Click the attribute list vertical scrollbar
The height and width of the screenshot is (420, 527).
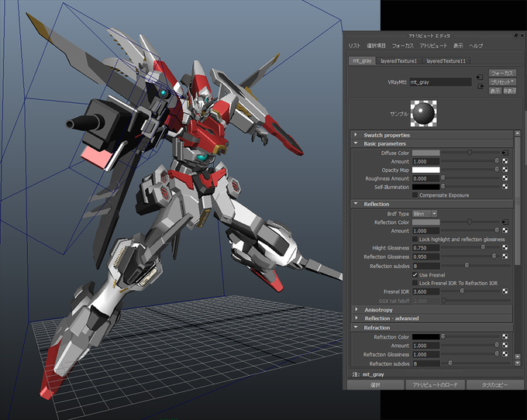click(518, 201)
